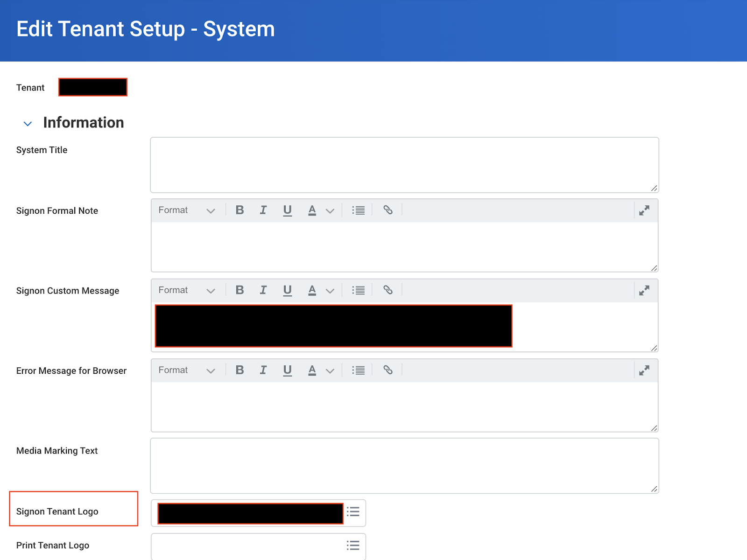Collapse the Information section

(27, 123)
